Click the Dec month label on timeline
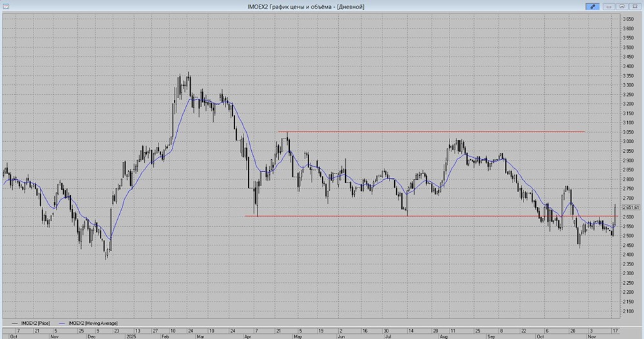 (91, 336)
